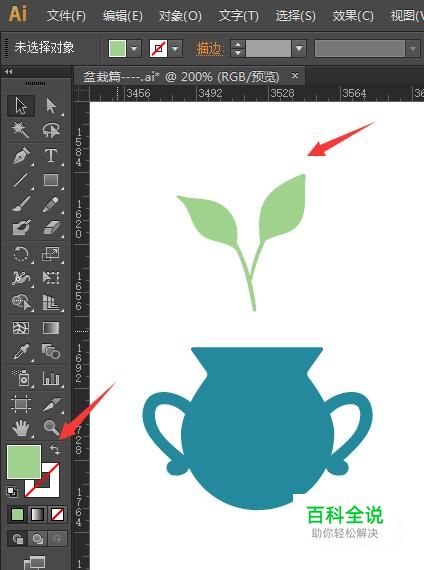Screen dimensions: 424x570
Task: Select the Line Segment tool
Action: click(x=21, y=180)
